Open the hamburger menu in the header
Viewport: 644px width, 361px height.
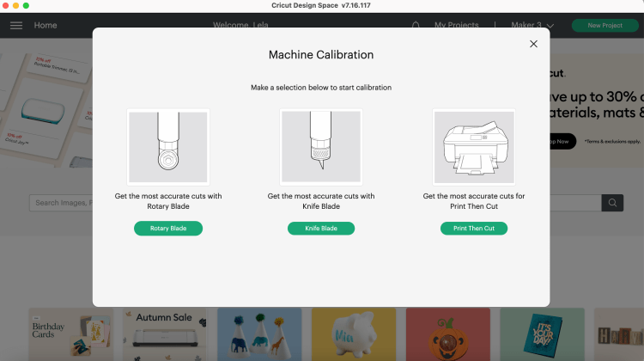(x=16, y=26)
